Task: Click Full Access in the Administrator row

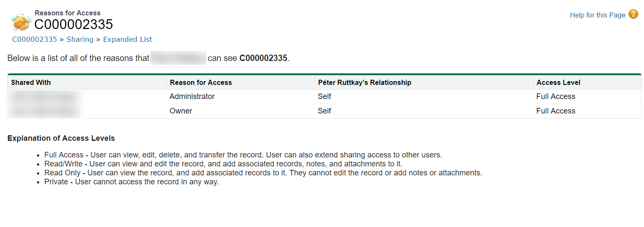Action: pyautogui.click(x=555, y=97)
